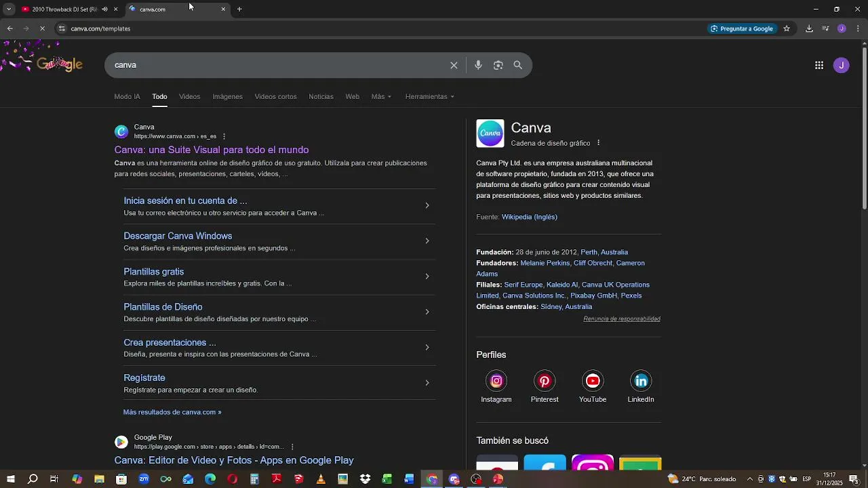Stop loading the page
The image size is (868, 488).
[42, 28]
